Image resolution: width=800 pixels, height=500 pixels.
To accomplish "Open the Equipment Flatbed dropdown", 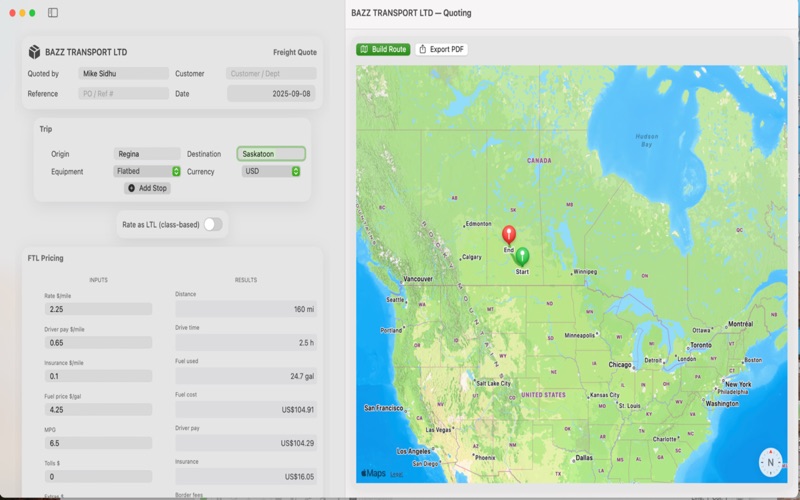I will pyautogui.click(x=147, y=171).
